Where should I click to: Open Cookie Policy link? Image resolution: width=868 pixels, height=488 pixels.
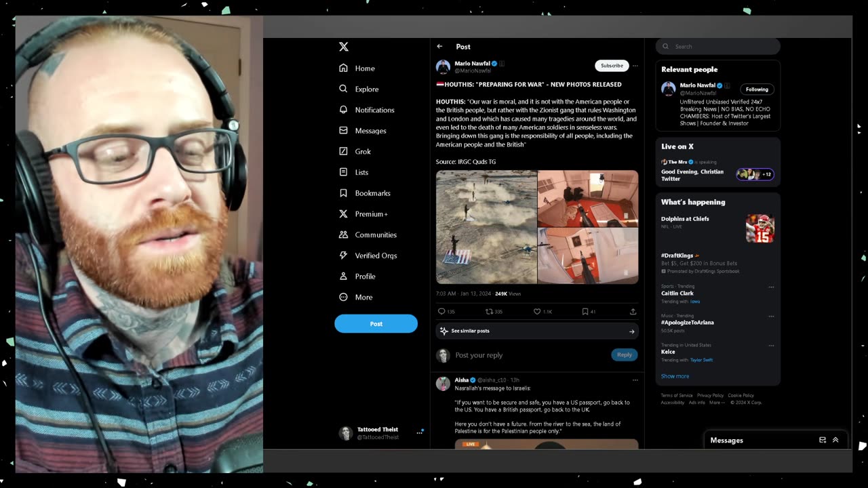click(741, 396)
